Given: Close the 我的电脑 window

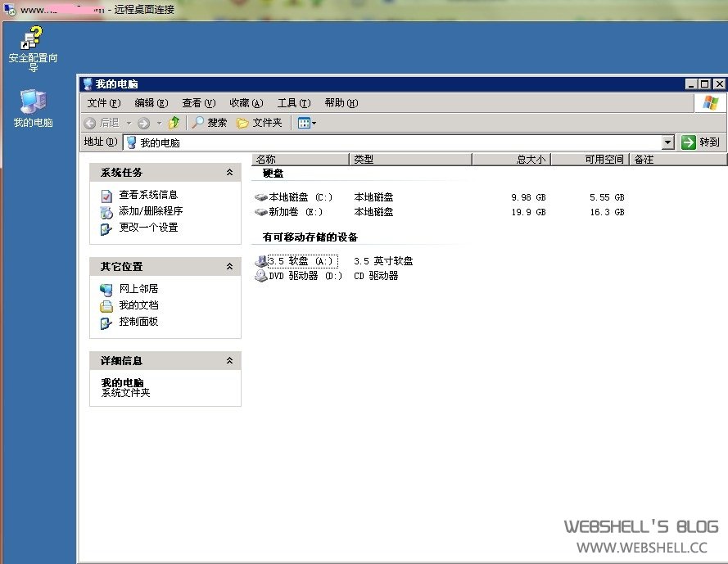Looking at the screenshot, I should pyautogui.click(x=719, y=84).
